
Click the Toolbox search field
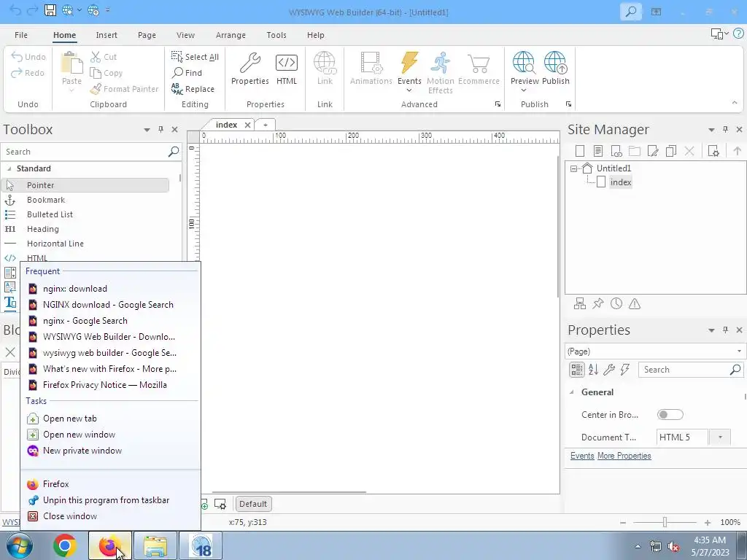[x=86, y=152]
